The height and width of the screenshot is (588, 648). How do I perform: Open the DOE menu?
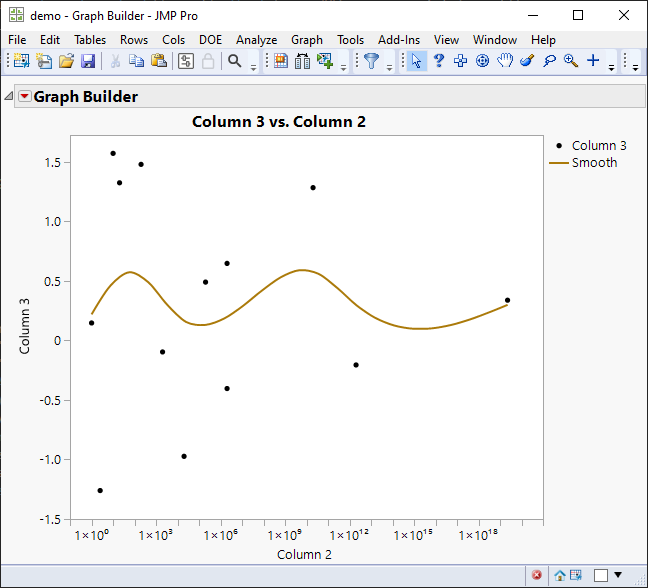point(210,40)
